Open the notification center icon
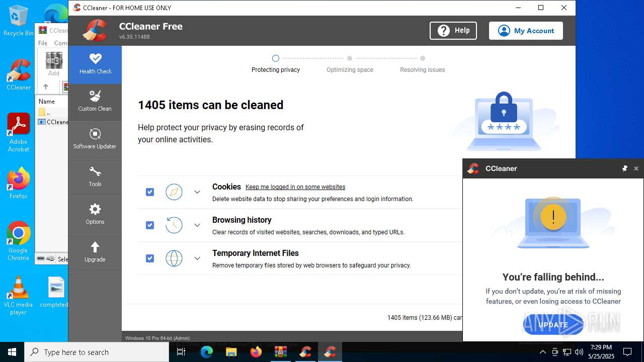 (627, 352)
